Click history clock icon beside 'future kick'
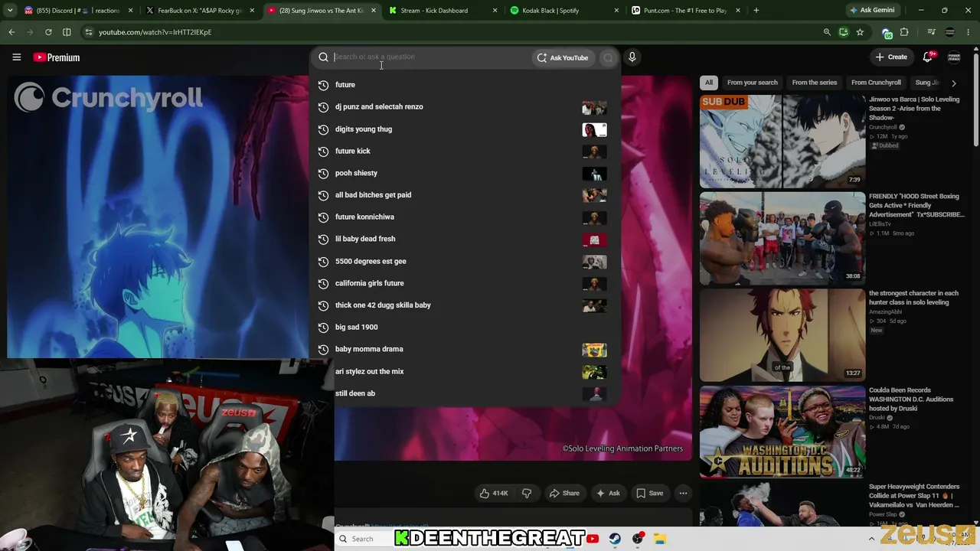Viewport: 980px width, 551px height. coord(323,152)
